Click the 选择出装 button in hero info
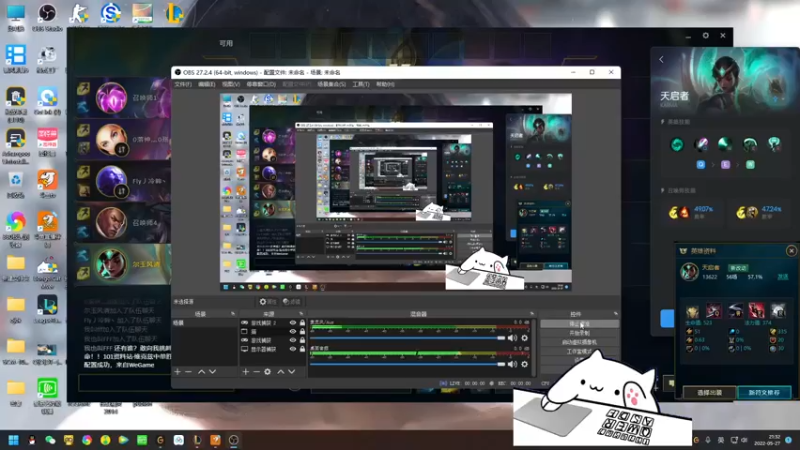 (x=710, y=392)
